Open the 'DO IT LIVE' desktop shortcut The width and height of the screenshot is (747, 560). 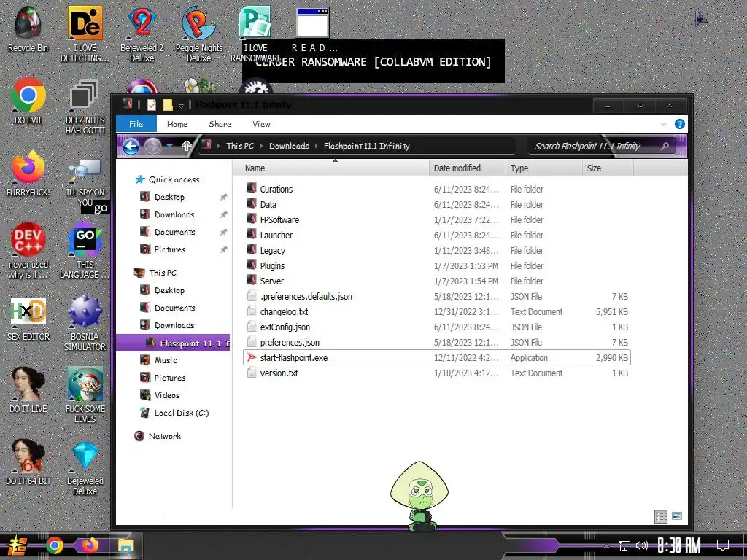click(28, 389)
